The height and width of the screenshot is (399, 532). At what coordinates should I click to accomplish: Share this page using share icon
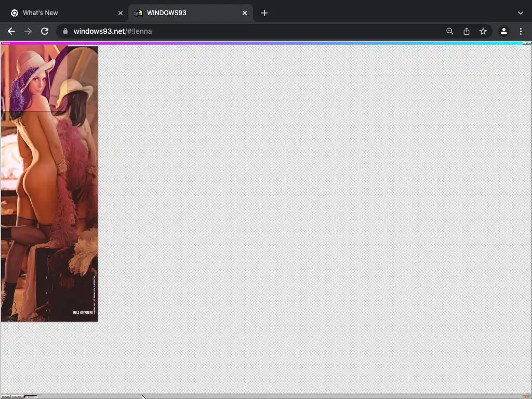[467, 31]
